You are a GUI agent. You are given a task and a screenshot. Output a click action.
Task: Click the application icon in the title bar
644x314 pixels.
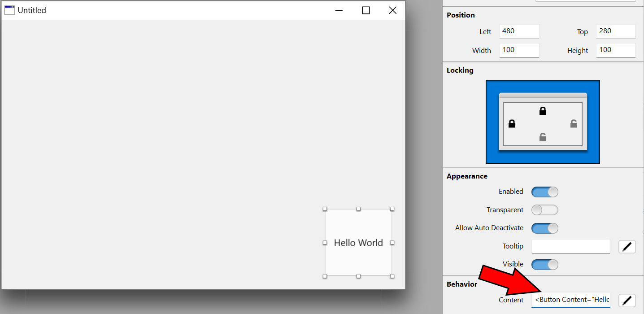pos(9,10)
